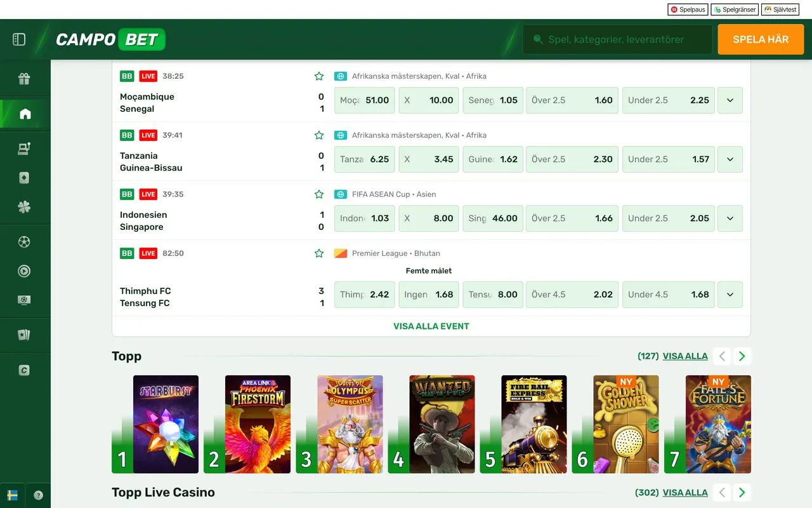Open the playing cards icon in sidebar
The image size is (812, 508).
click(x=24, y=335)
